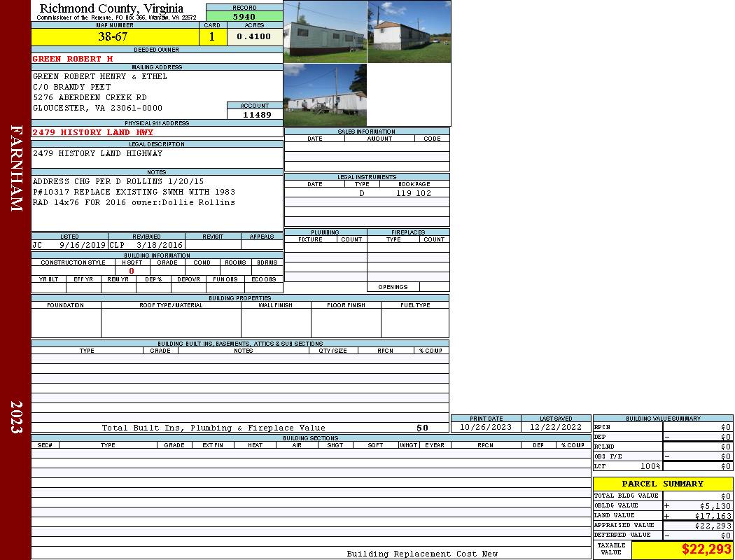Select the yellow map number 38-67 field
The width and height of the screenshot is (735, 560).
[x=114, y=37]
